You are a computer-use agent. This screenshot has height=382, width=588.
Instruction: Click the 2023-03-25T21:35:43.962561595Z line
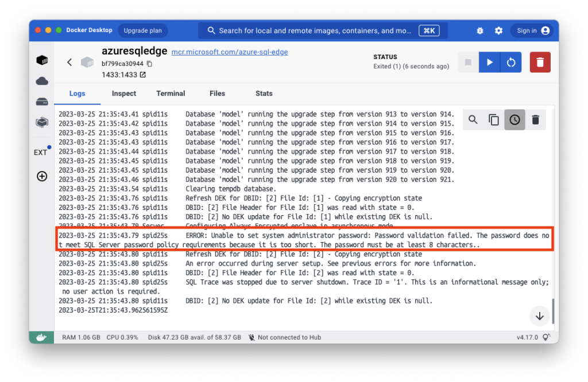click(x=113, y=310)
